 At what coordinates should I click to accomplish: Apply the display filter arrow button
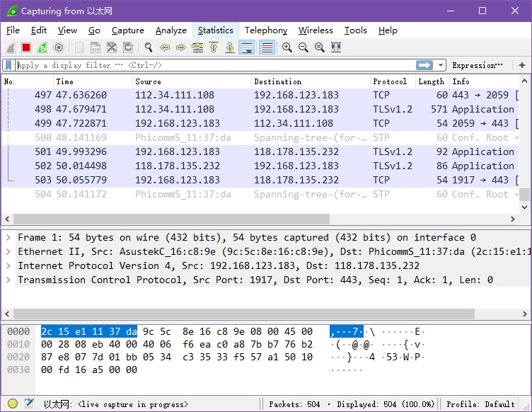(424, 65)
